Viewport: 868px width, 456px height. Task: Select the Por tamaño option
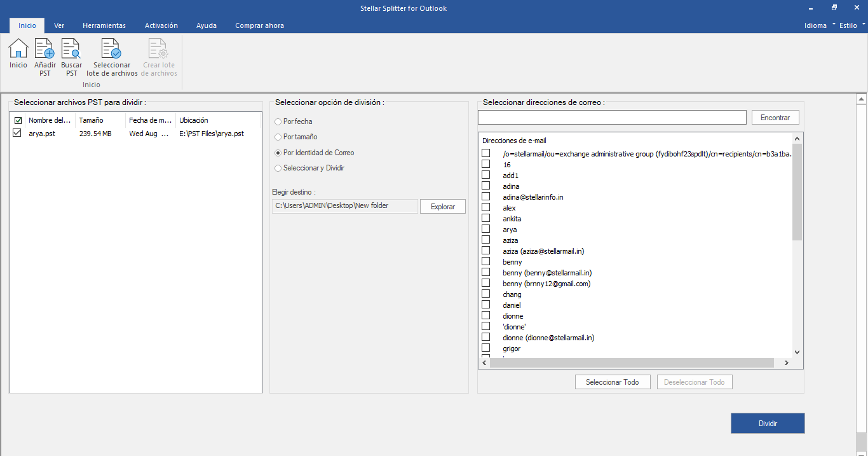[x=278, y=137]
